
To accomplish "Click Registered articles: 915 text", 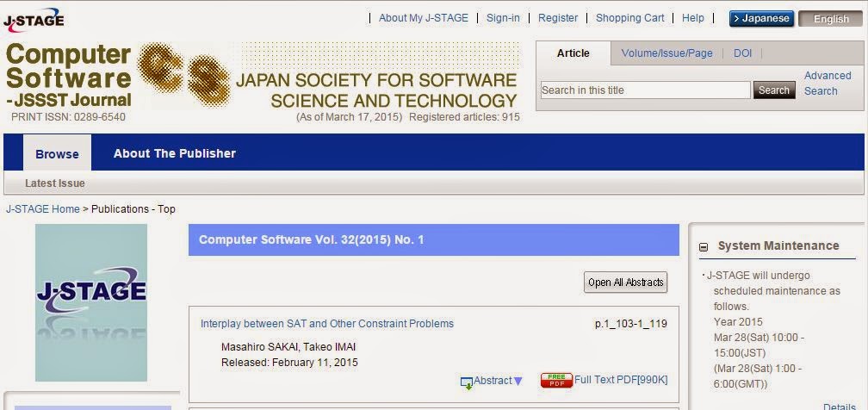I will click(x=464, y=117).
